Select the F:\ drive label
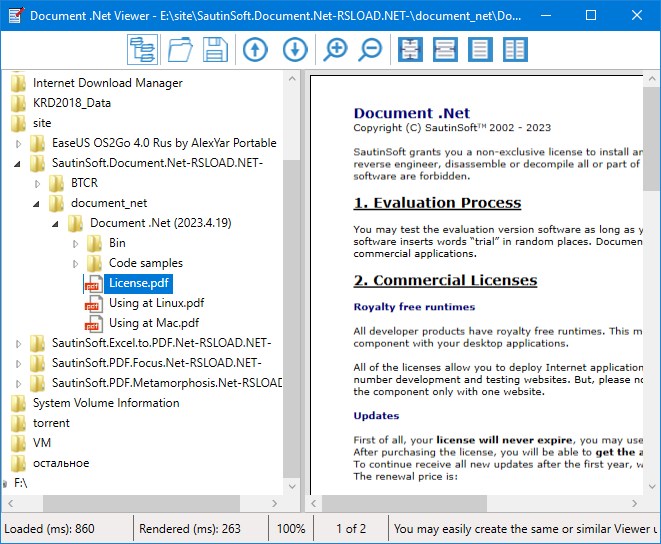 click(x=20, y=482)
